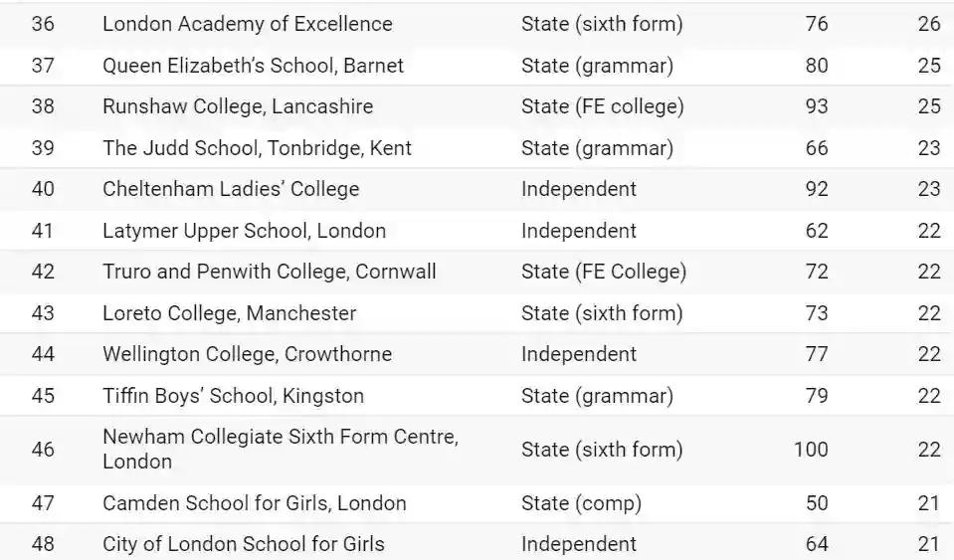Select Latymer Upper School, London
The height and width of the screenshot is (560, 954).
[244, 231]
